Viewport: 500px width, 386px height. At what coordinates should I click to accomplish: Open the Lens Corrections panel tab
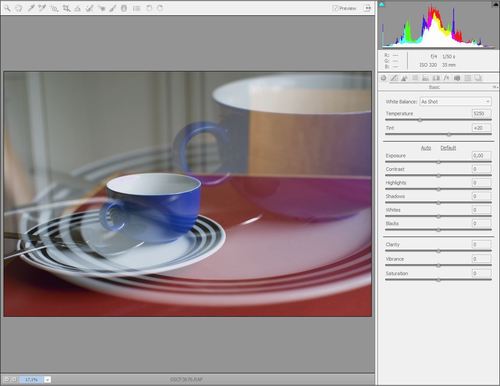pos(436,78)
